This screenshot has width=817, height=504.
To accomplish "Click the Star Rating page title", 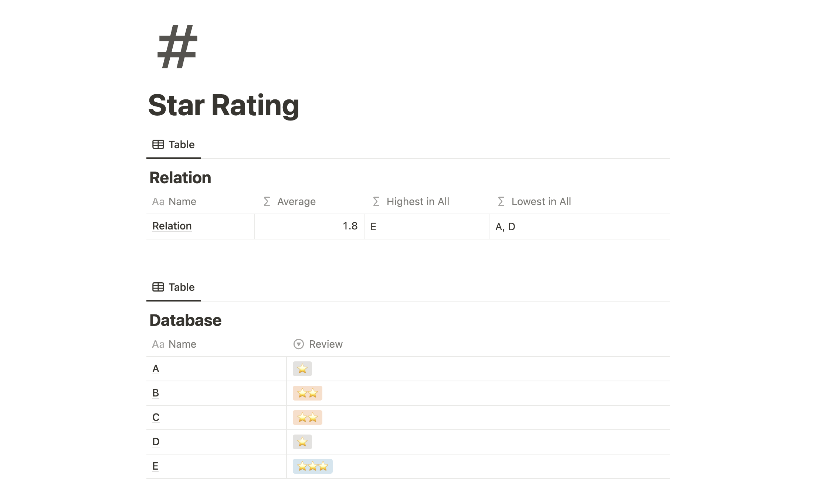I will pyautogui.click(x=224, y=105).
